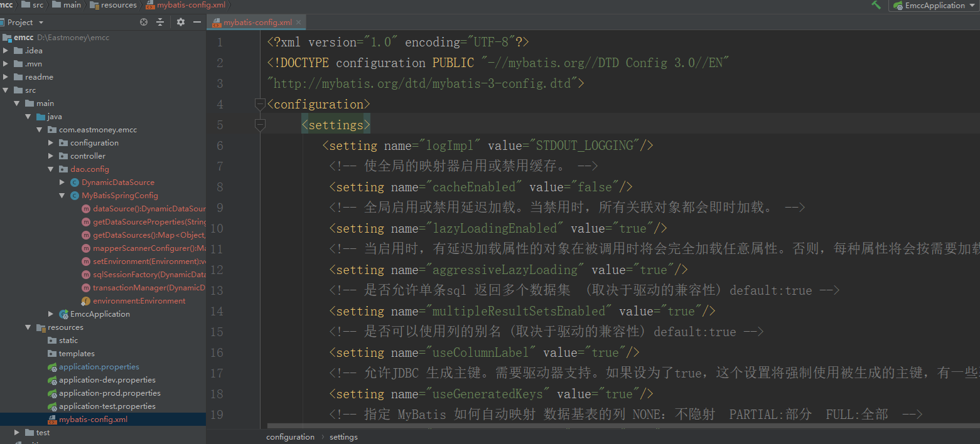Expand the test folder arrow
980x444 pixels.
click(17, 433)
